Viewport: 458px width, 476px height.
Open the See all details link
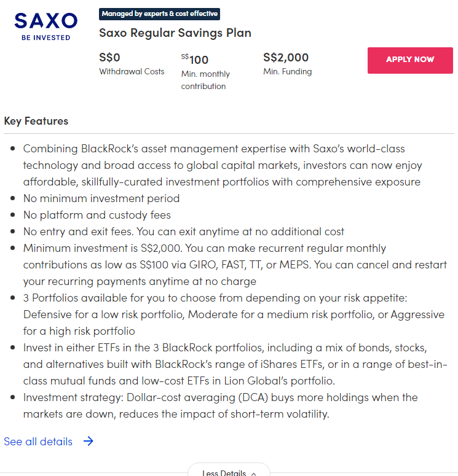tap(38, 442)
